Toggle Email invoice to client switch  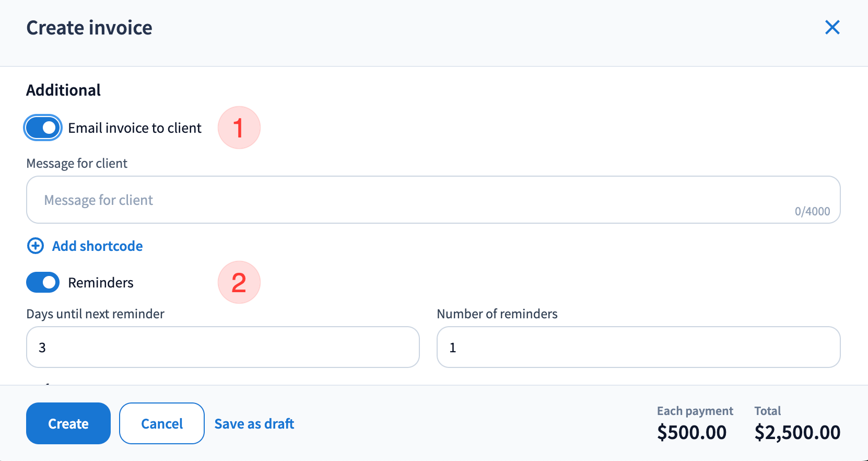[43, 128]
